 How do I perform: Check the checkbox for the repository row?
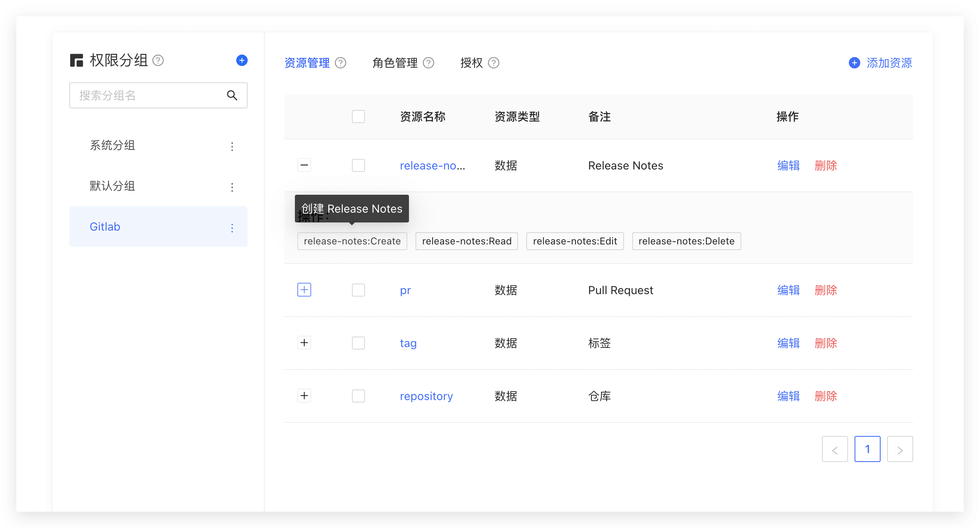(358, 396)
